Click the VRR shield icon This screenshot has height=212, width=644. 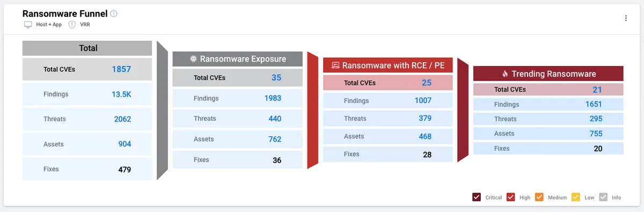click(x=72, y=25)
